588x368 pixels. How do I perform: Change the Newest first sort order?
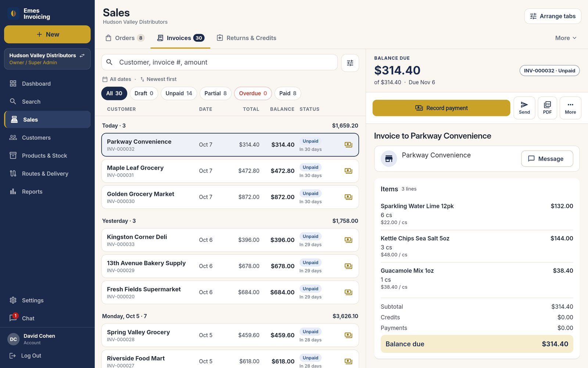pyautogui.click(x=158, y=79)
